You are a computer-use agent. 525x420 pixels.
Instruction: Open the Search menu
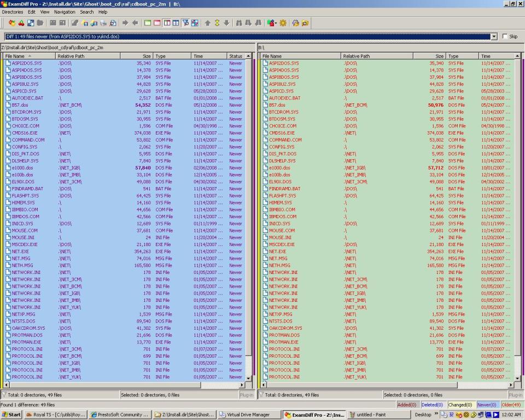pos(87,12)
